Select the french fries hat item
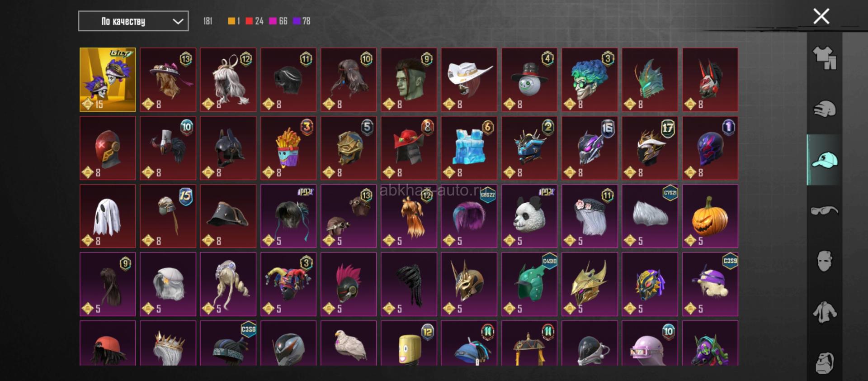The width and height of the screenshot is (868, 381). [x=288, y=148]
